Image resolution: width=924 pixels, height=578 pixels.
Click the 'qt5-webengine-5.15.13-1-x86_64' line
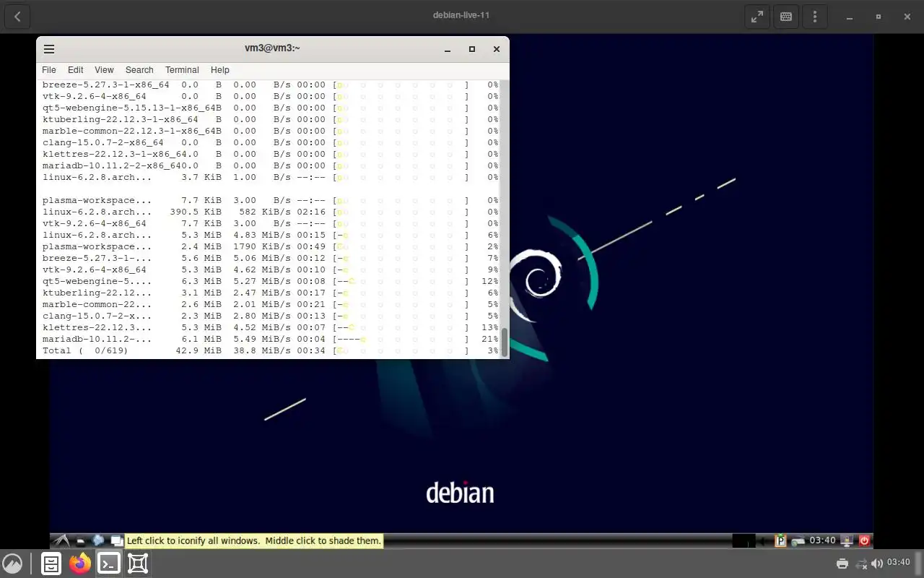pyautogui.click(x=271, y=108)
